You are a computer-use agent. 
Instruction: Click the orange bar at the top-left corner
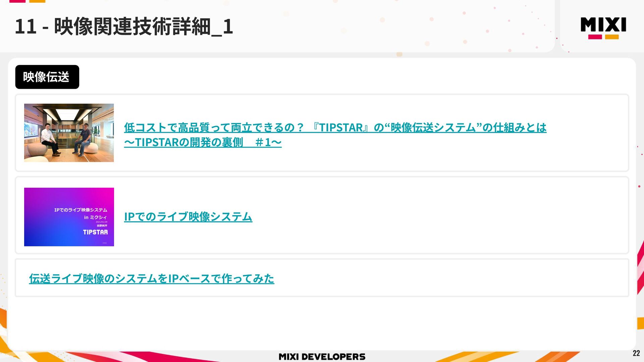[x=37, y=1]
